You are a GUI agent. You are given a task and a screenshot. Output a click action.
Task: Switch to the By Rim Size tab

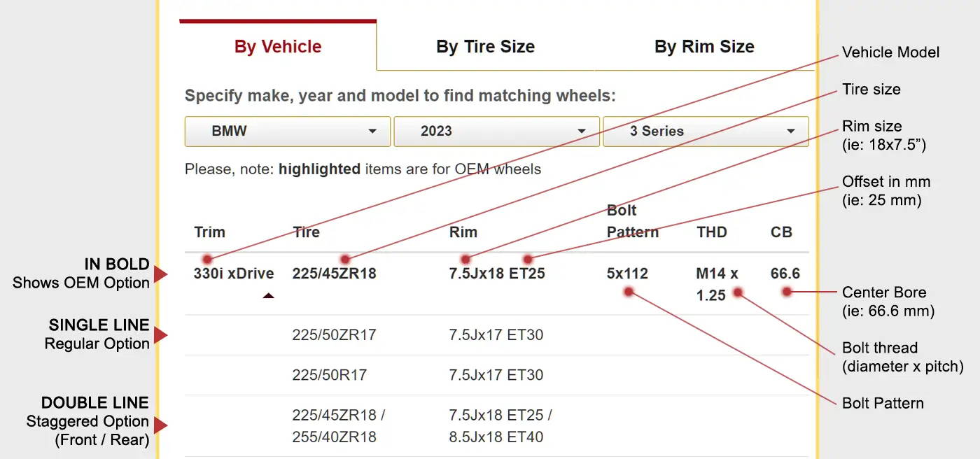pos(704,47)
